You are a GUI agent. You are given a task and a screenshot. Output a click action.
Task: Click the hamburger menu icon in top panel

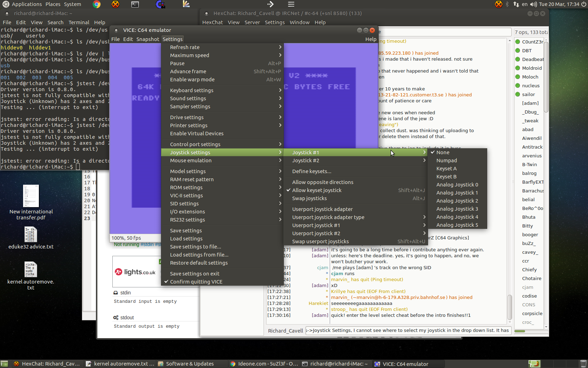pos(291,4)
